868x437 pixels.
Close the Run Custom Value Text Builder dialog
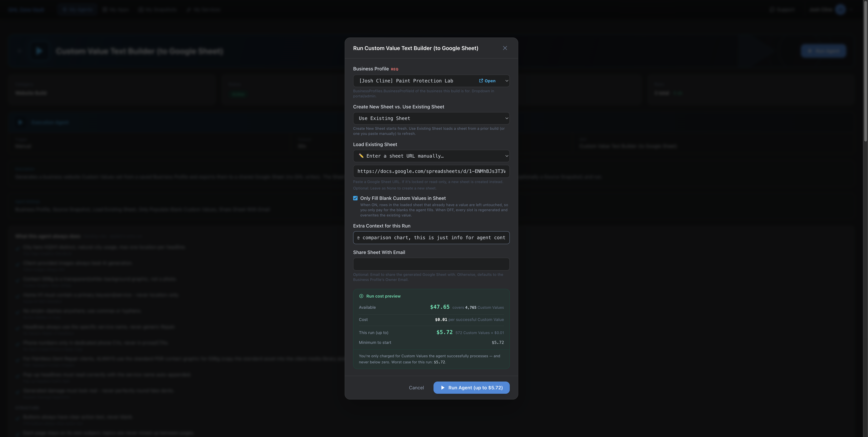pyautogui.click(x=505, y=48)
